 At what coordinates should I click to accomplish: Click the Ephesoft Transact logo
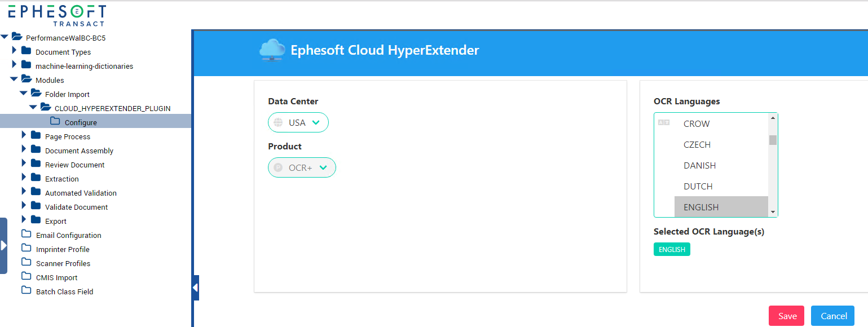tap(57, 15)
